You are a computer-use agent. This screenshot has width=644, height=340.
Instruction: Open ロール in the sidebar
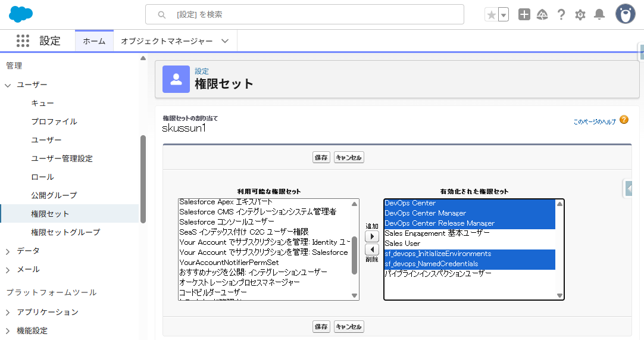[x=42, y=177]
